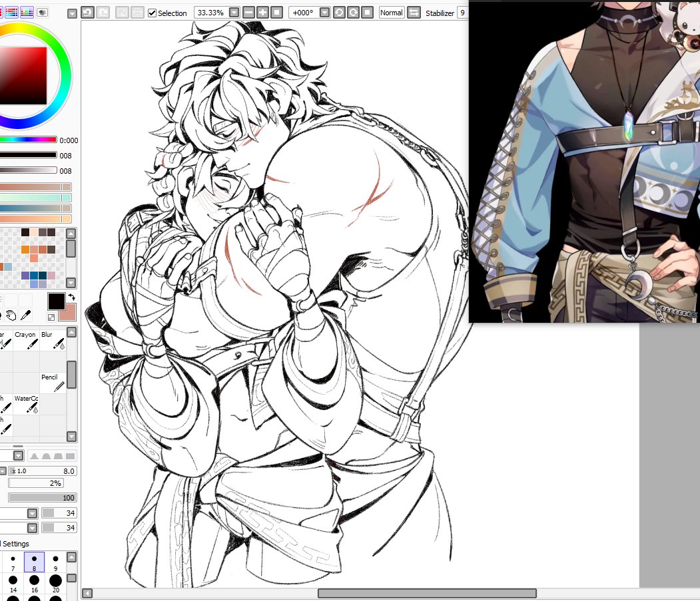The width and height of the screenshot is (700, 601).
Task: Click the saturation-value color square
Action: (23, 76)
